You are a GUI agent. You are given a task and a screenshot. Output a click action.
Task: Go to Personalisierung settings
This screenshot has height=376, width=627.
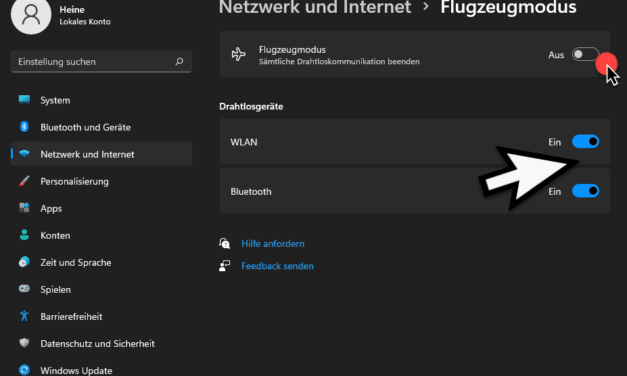click(101, 181)
